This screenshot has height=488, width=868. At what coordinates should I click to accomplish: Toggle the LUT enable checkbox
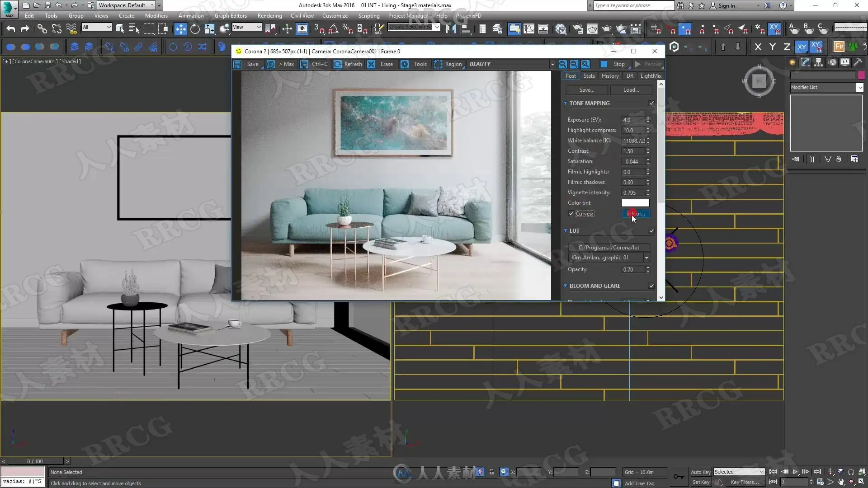click(651, 231)
